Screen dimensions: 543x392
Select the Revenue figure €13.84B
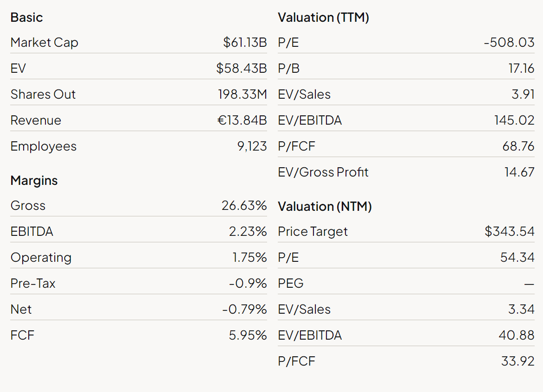(x=242, y=120)
